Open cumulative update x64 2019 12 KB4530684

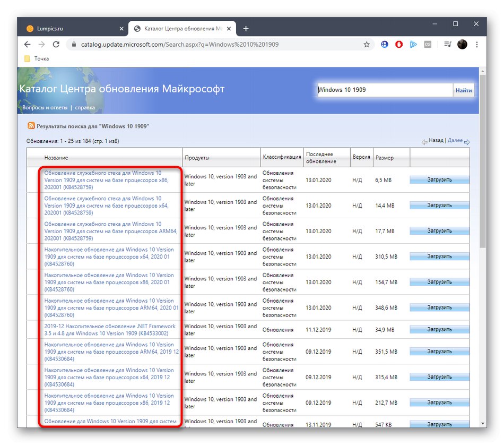109,377
